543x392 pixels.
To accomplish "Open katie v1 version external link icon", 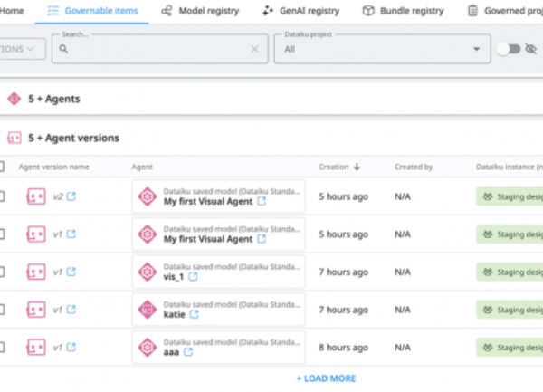I will click(71, 310).
